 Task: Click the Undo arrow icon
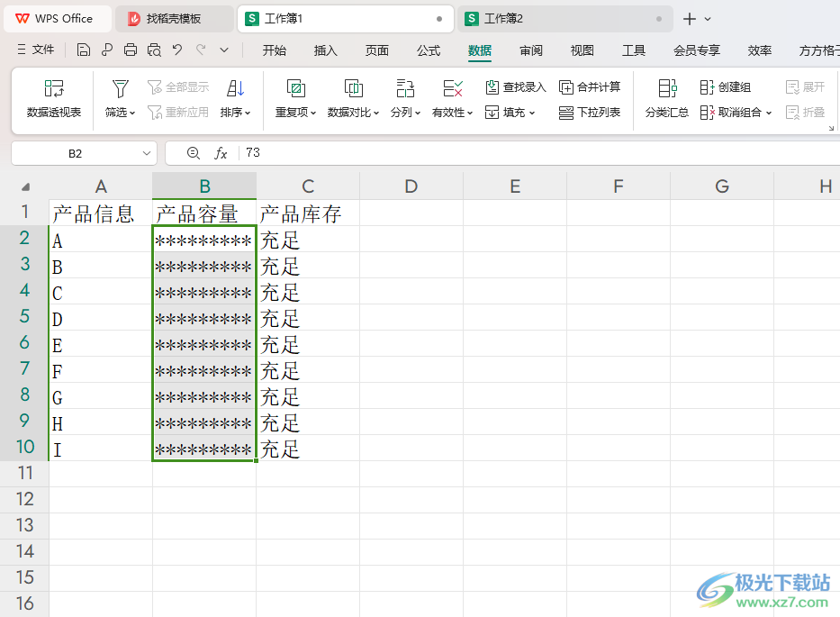click(177, 50)
